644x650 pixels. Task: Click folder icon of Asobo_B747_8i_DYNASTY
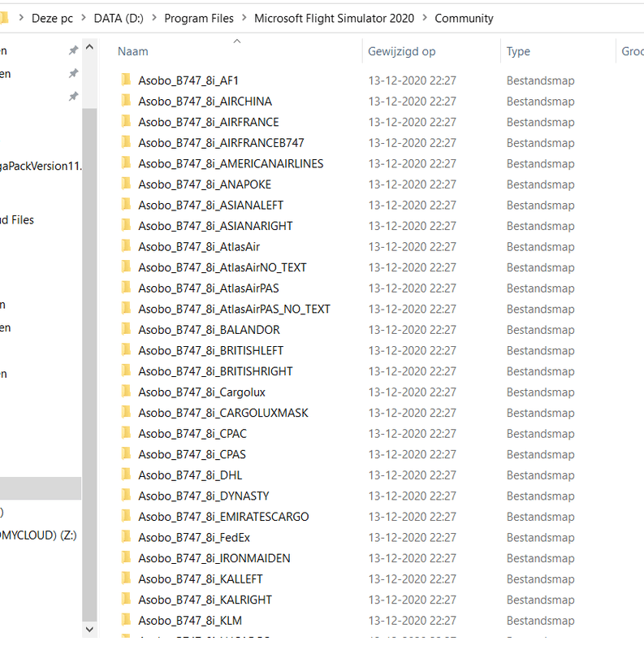tap(126, 495)
